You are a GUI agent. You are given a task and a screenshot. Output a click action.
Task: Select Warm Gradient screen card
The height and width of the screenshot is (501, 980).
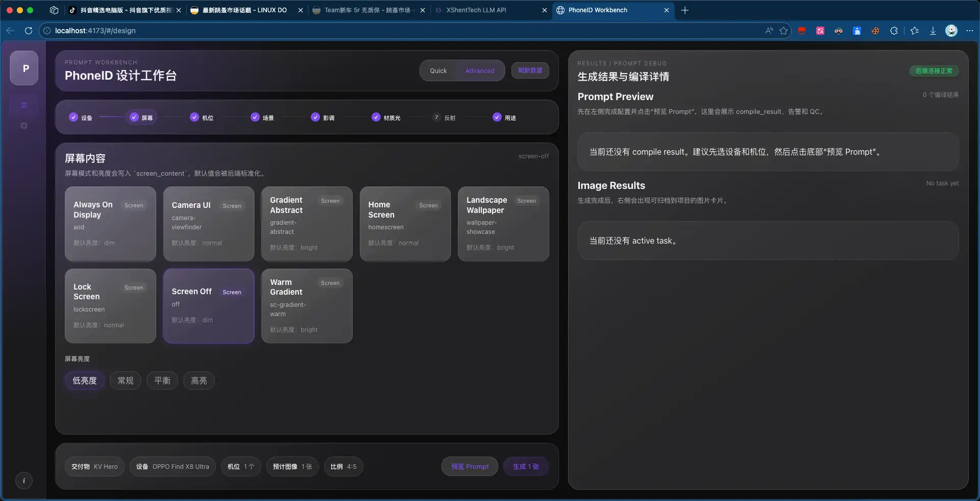307,306
